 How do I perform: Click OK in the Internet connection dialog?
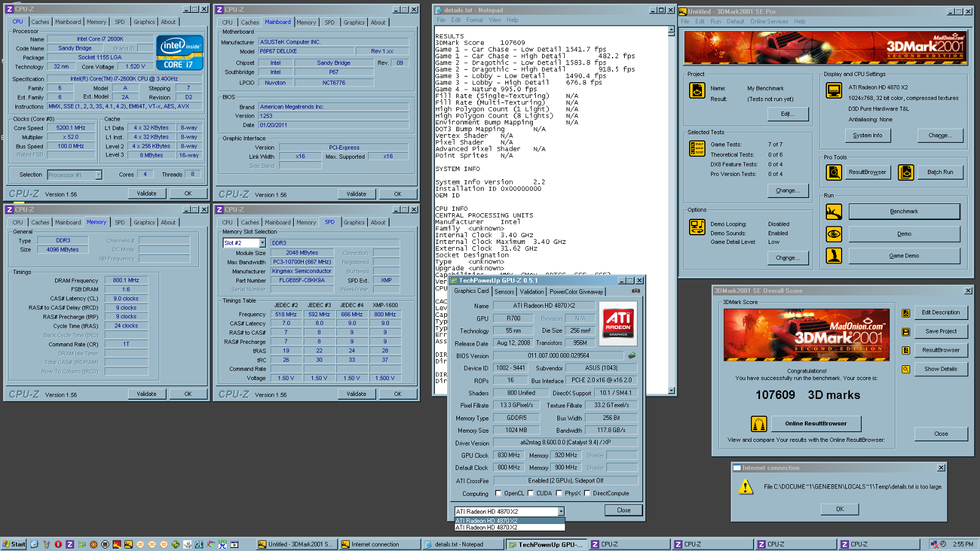click(x=840, y=509)
